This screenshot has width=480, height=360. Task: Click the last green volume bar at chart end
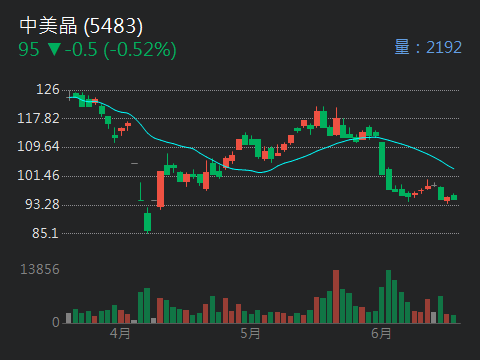tap(453, 319)
